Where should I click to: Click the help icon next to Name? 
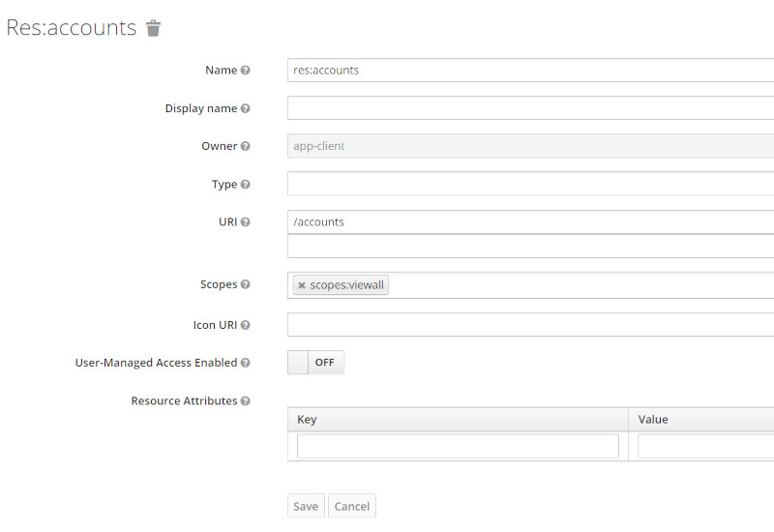click(x=246, y=71)
